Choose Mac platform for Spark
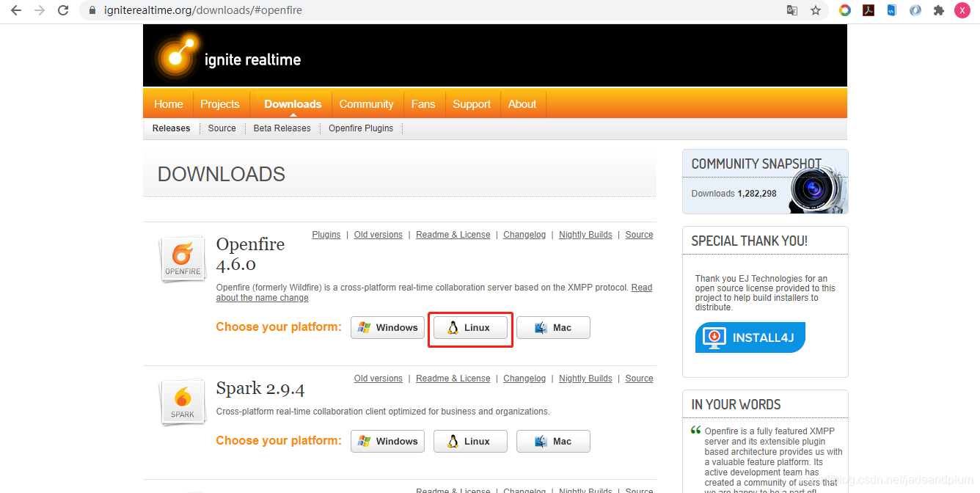The height and width of the screenshot is (493, 980). click(x=553, y=442)
